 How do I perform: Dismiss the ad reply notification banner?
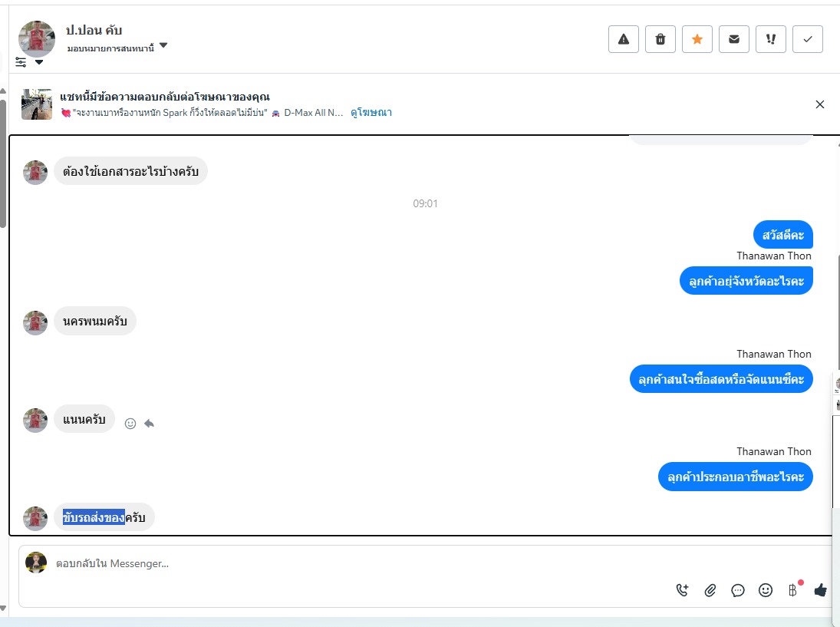tap(819, 104)
